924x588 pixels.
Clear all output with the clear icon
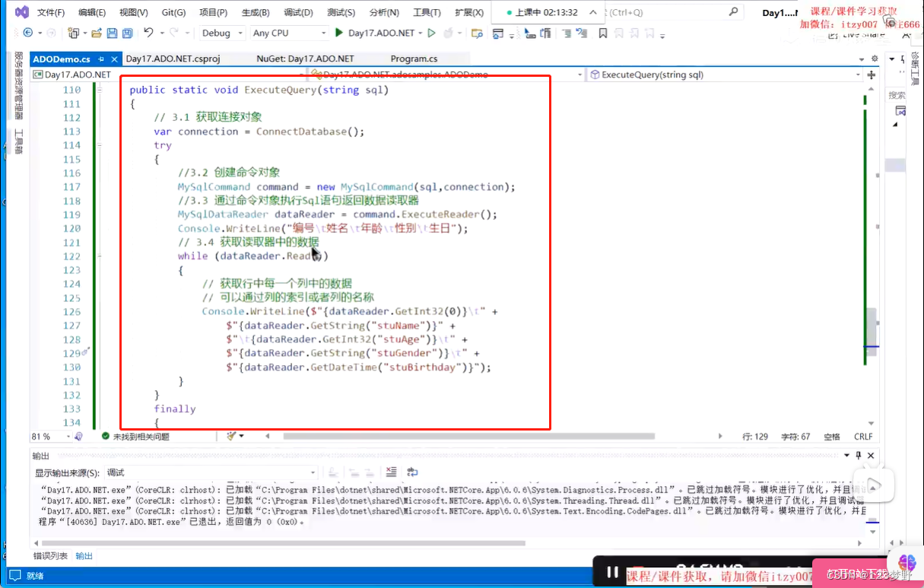[391, 472]
